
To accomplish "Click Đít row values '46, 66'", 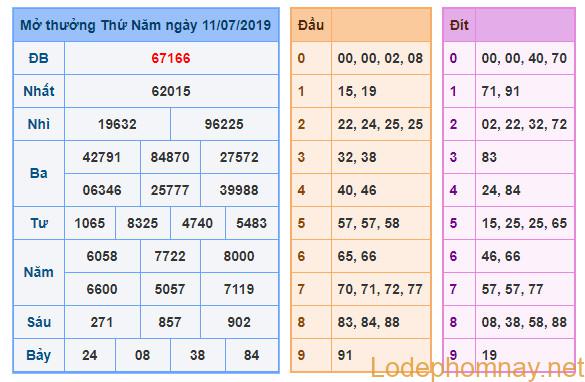I will coord(501,257).
